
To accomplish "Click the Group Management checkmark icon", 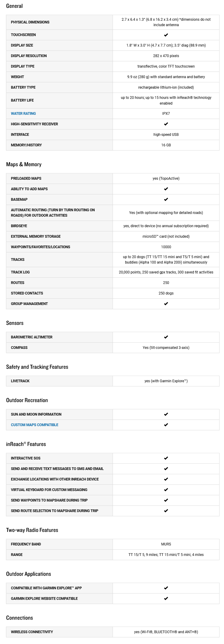I will click(x=166, y=304).
